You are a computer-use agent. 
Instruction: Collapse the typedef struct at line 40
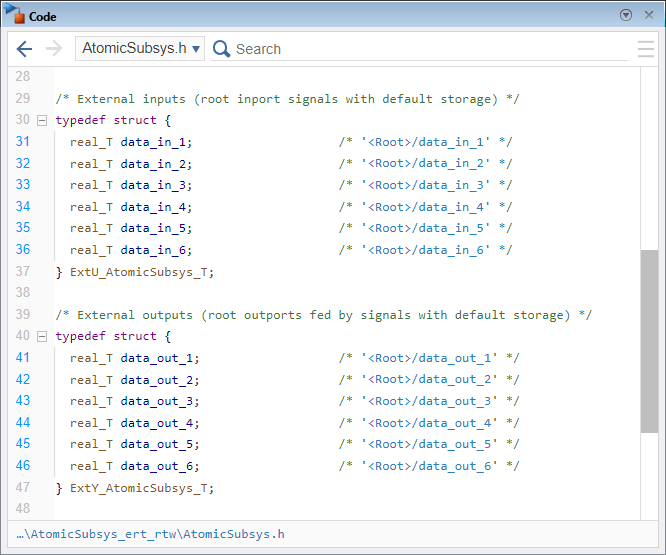tap(42, 337)
